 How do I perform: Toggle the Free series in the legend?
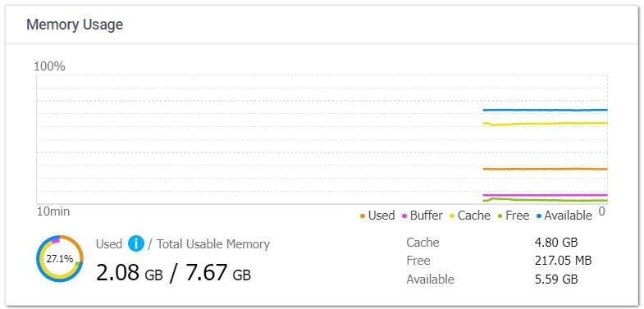(x=513, y=216)
